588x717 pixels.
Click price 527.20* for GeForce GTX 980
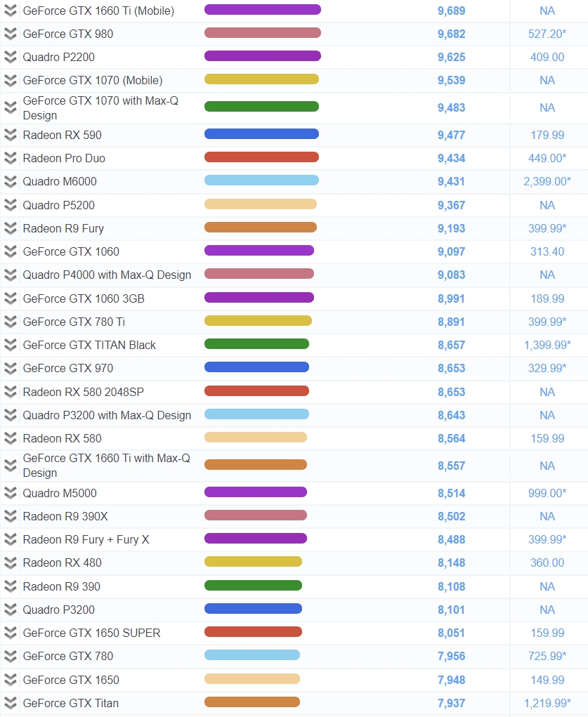coord(547,34)
